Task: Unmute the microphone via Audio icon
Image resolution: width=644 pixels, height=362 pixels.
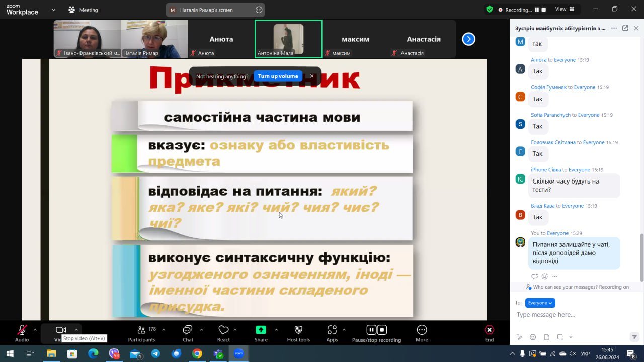Action: 22,330
